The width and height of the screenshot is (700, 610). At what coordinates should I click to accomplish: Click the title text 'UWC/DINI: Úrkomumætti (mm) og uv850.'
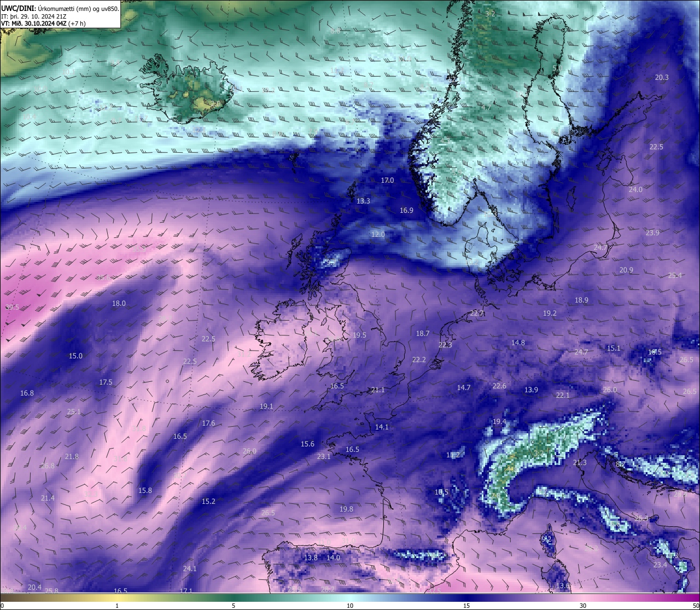point(60,8)
